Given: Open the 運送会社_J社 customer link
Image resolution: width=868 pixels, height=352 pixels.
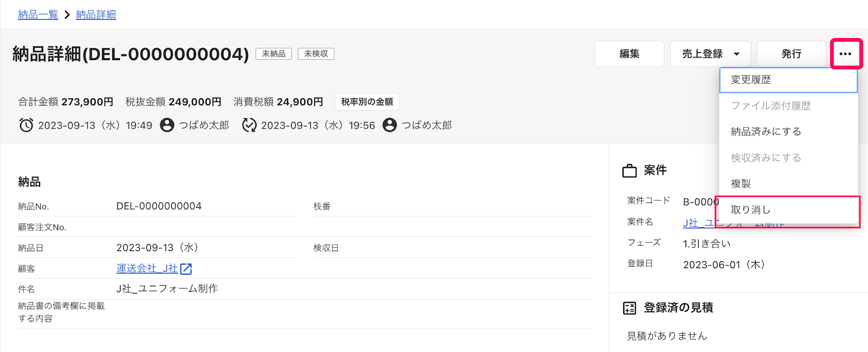Looking at the screenshot, I should click(147, 268).
